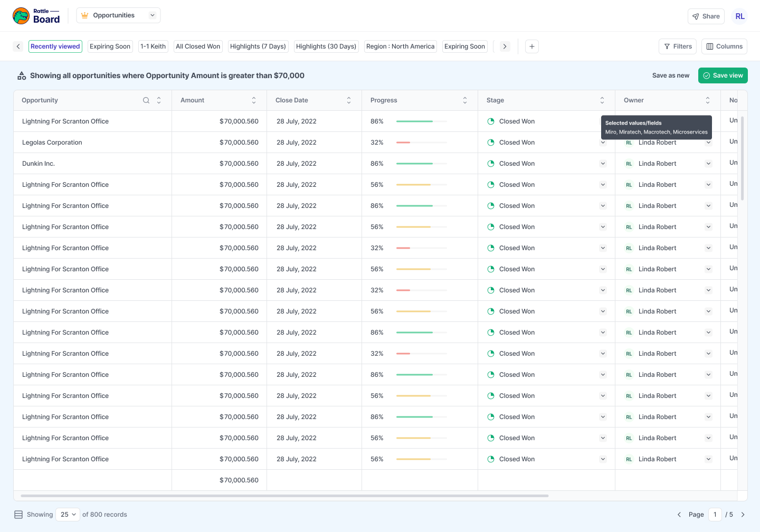Click the plus icon to add view
This screenshot has width=760, height=532.
click(x=531, y=46)
